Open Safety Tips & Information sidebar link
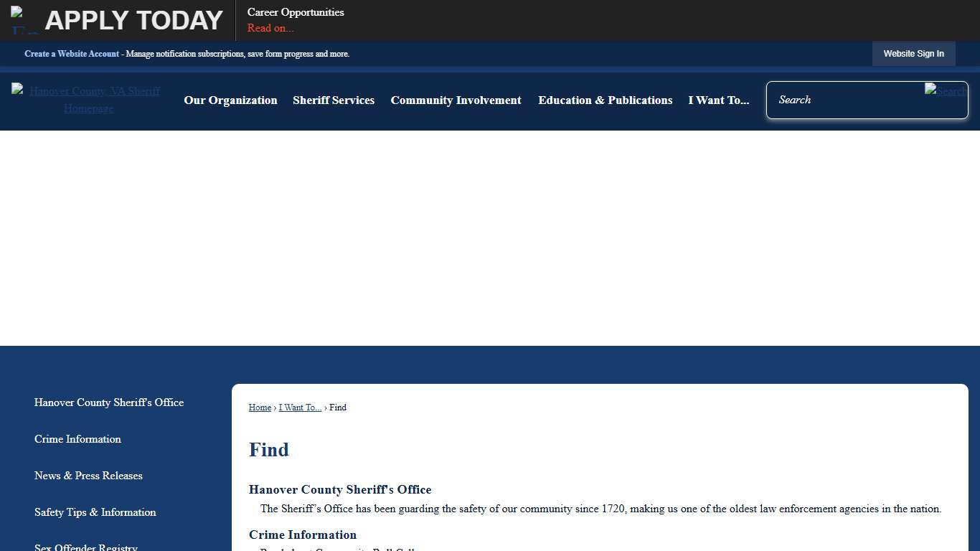Screen dimensions: 980x551 95,512
